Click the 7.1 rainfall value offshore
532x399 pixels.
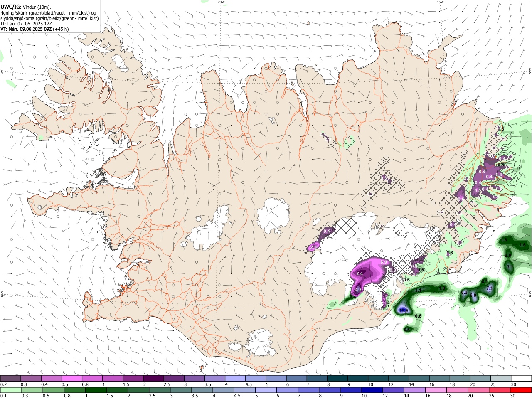[x=490, y=288]
